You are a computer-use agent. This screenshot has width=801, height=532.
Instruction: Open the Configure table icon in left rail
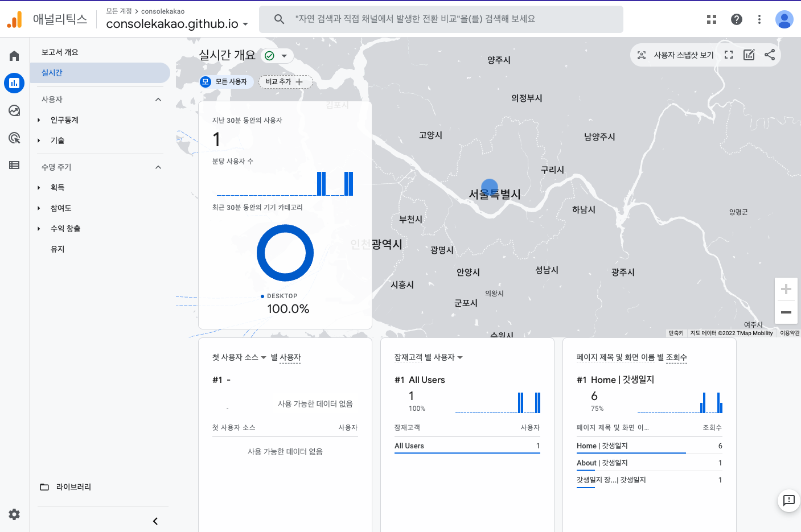(14, 165)
